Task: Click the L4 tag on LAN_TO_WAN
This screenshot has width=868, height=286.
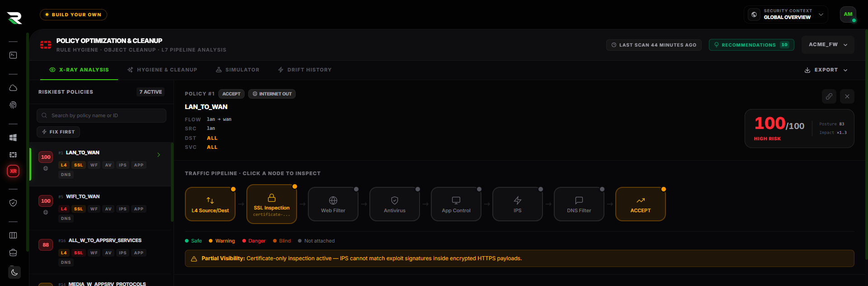Action: pyautogui.click(x=64, y=165)
